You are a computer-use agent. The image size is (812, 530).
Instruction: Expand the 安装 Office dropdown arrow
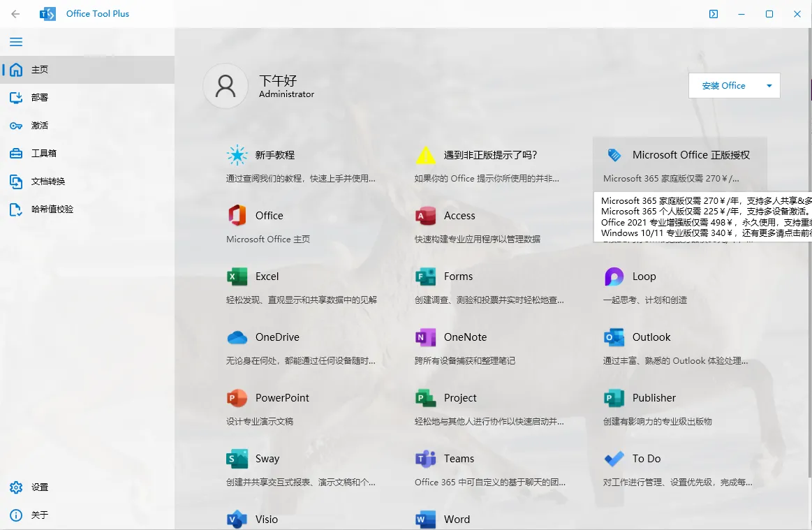point(769,86)
